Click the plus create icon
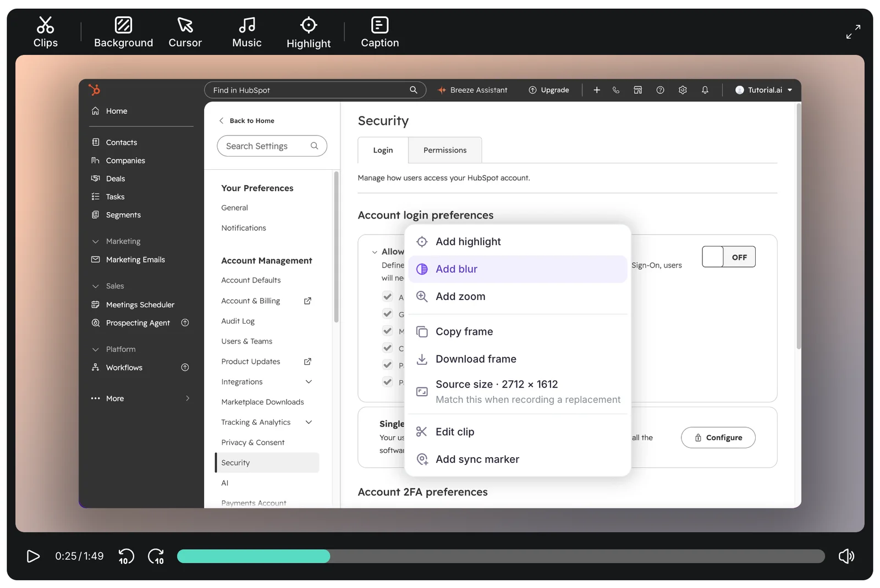Screen dimensions: 880x588 pyautogui.click(x=596, y=90)
